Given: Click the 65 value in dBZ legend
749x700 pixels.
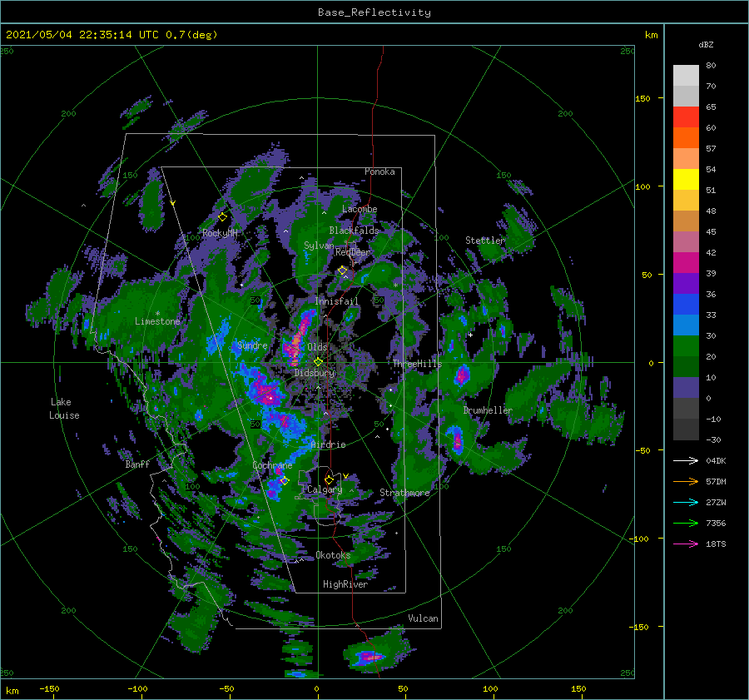Looking at the screenshot, I should tap(712, 107).
